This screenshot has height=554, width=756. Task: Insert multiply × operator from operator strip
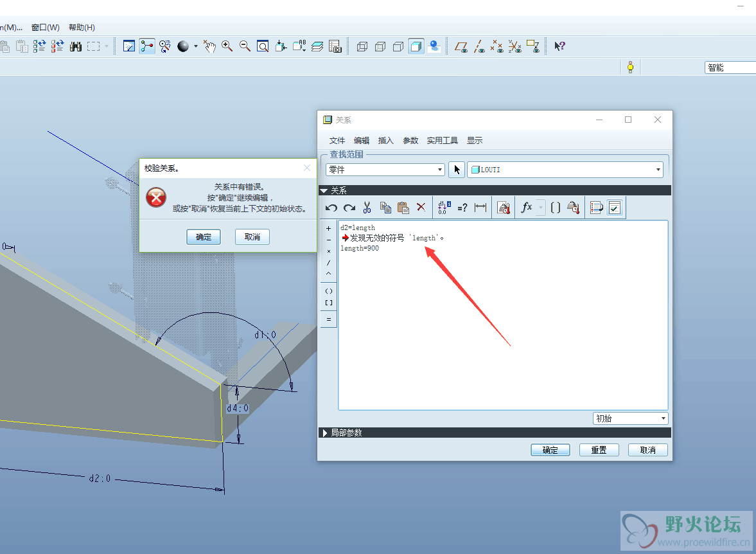(329, 251)
